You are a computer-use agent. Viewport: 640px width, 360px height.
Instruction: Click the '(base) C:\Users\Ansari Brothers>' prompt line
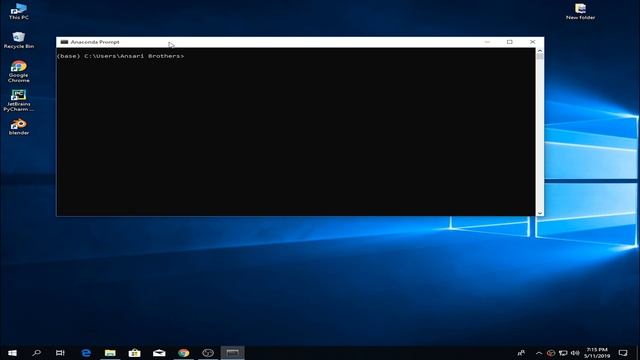[x=120, y=56]
